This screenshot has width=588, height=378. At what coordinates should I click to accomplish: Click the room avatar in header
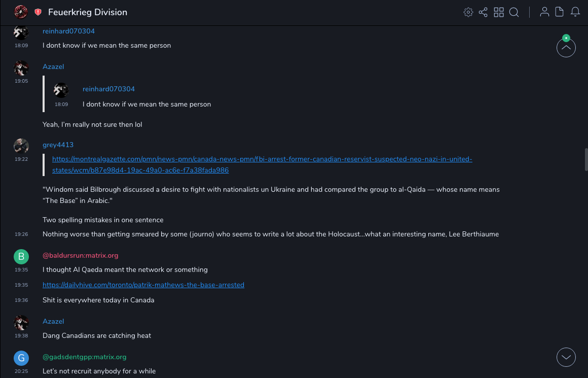coord(21,12)
